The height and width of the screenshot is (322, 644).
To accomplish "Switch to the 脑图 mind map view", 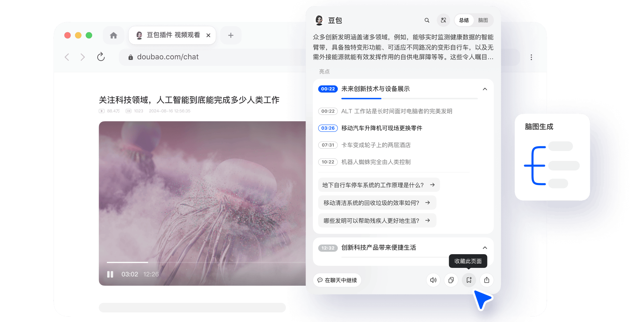I will [x=483, y=20].
